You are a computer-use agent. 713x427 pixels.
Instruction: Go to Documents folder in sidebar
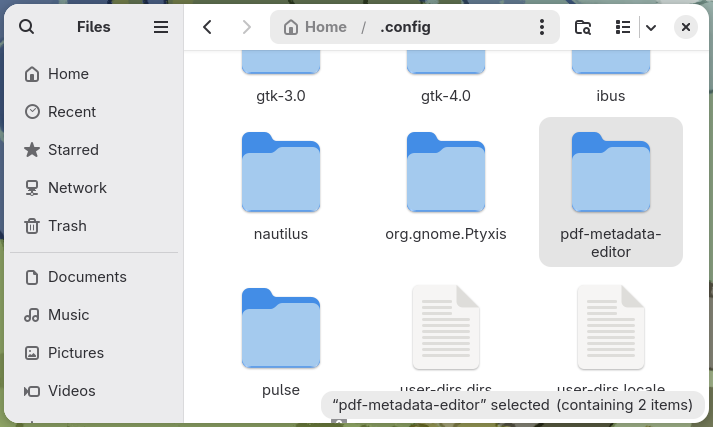tap(87, 277)
